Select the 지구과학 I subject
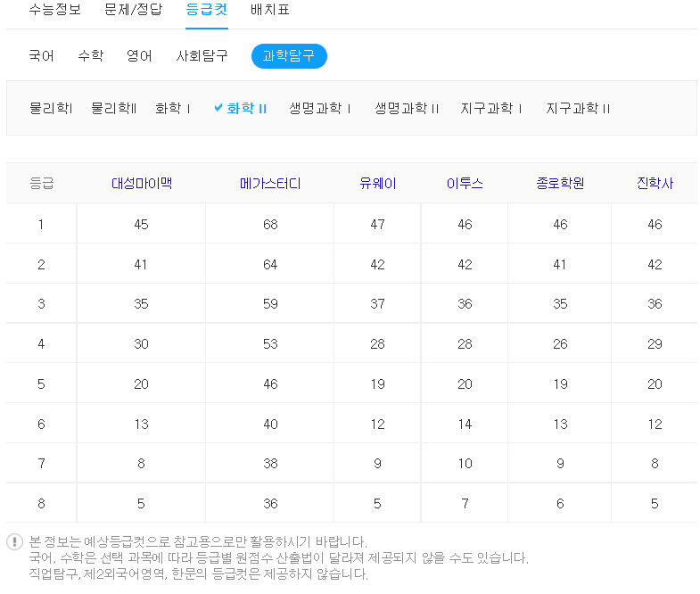The width and height of the screenshot is (700, 594). [x=491, y=108]
